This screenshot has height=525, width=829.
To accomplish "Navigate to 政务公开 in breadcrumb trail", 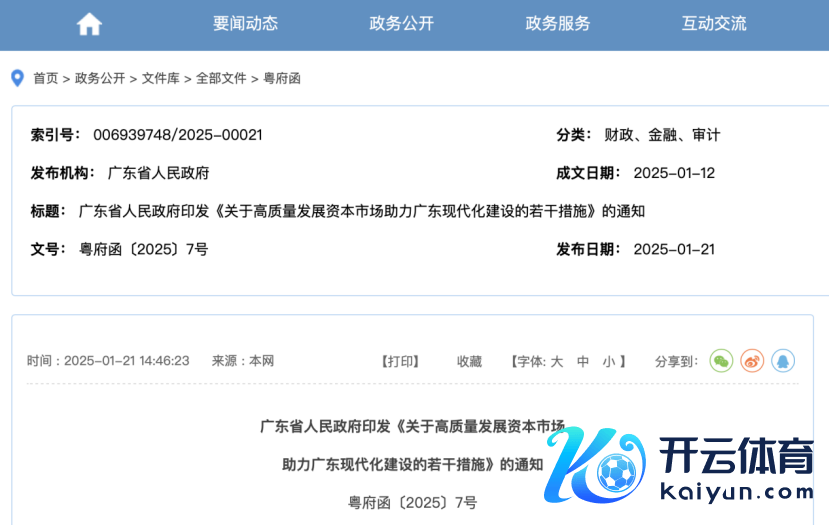I will coord(100,78).
